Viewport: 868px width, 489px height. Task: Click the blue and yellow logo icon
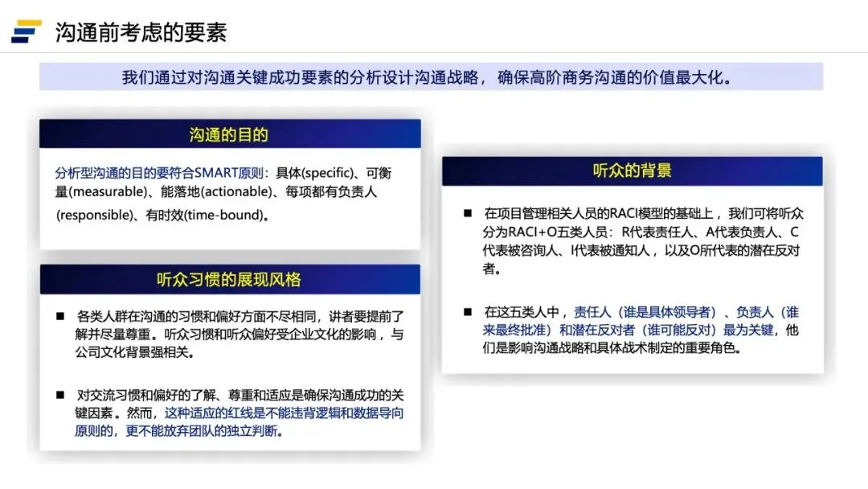tap(27, 31)
